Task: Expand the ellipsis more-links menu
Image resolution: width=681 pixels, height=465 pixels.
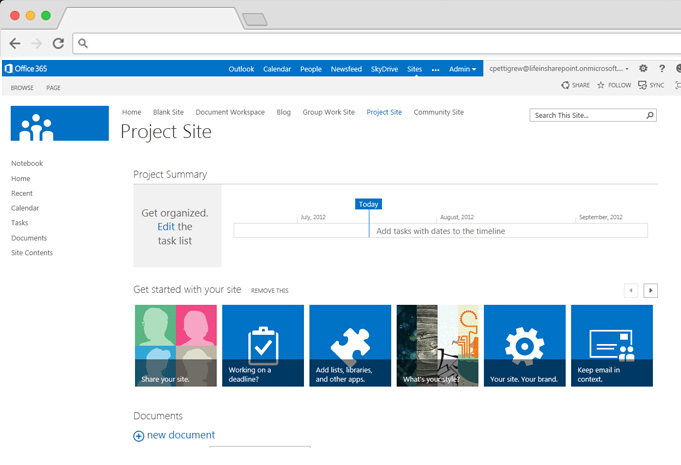Action: pos(435,69)
